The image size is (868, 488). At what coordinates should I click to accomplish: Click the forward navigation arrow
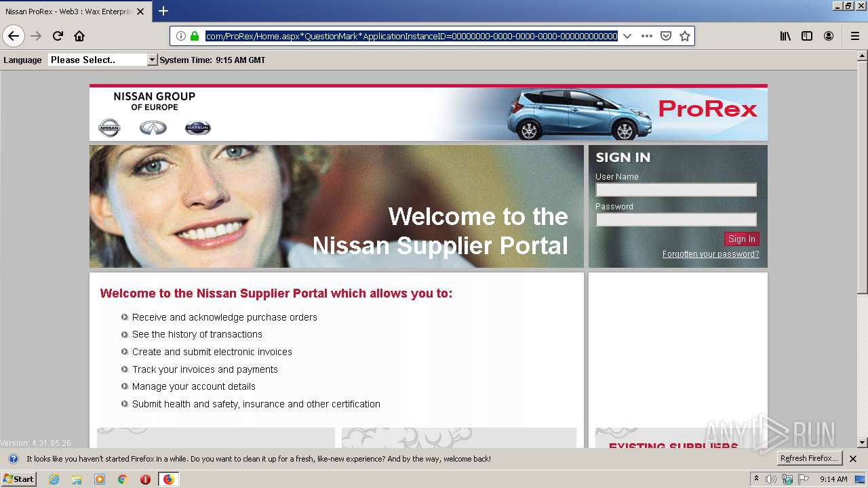tap(36, 36)
